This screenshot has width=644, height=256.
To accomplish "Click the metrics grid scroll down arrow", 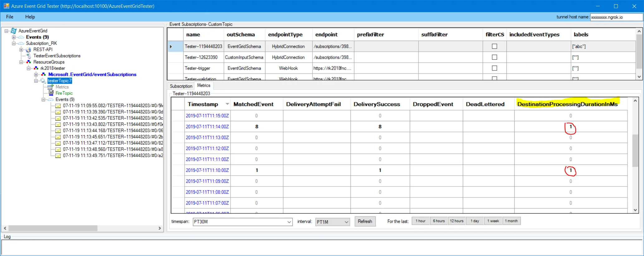I will pyautogui.click(x=635, y=210).
